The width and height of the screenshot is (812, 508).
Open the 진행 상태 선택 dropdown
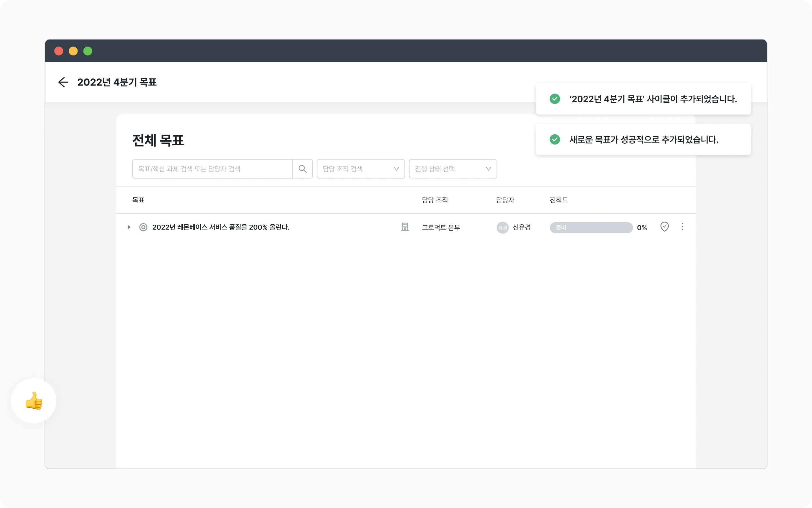453,169
